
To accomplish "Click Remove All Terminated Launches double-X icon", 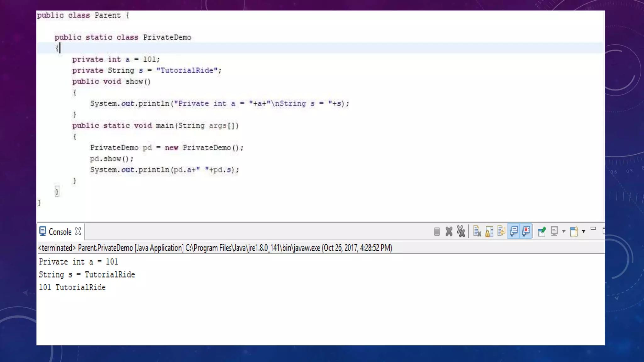I will (461, 232).
